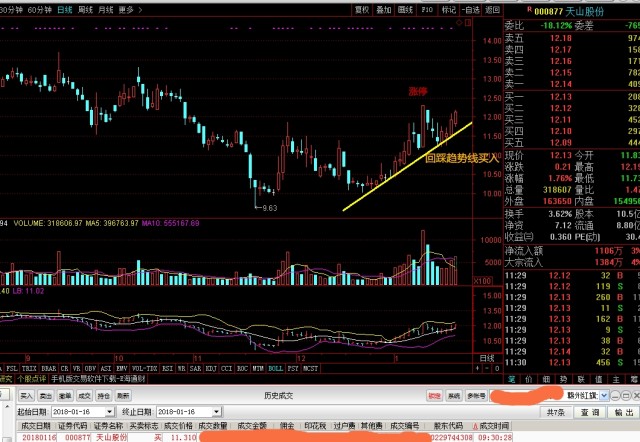Viewport: 640px width, 442px height.
Task: Click the 多帐号 multi-account button
Action: (x=476, y=395)
